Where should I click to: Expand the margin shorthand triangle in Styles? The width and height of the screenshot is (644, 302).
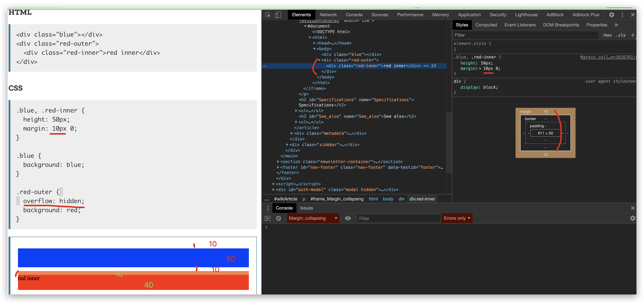pyautogui.click(x=480, y=69)
